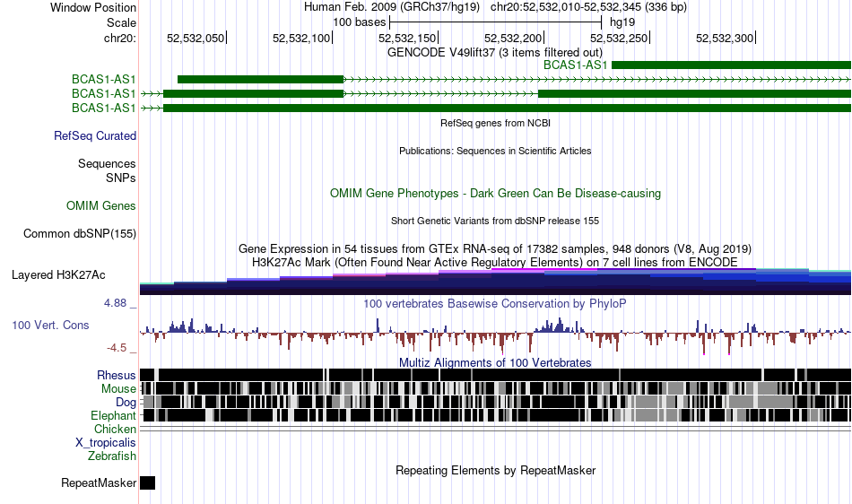Click the RefSeq Curated track label

click(x=94, y=135)
